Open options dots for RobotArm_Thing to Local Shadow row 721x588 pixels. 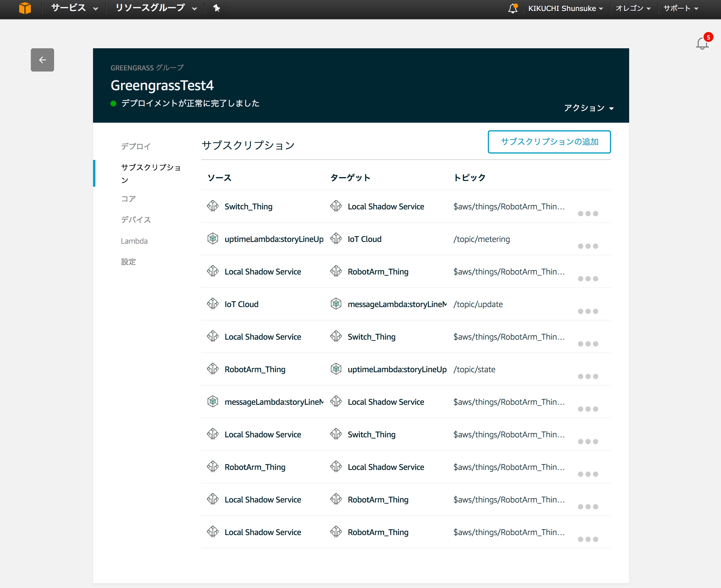pyautogui.click(x=588, y=474)
